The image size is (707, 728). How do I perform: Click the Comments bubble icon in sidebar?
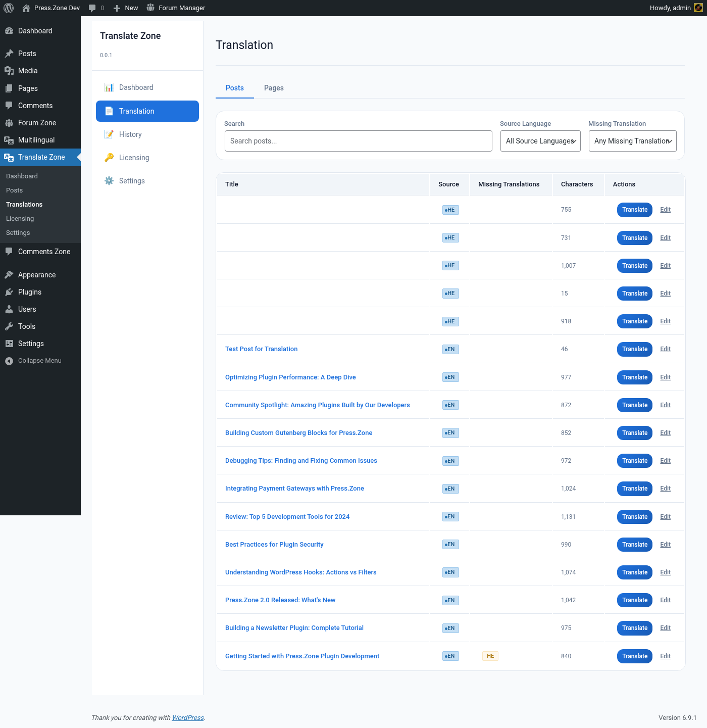[x=9, y=106]
